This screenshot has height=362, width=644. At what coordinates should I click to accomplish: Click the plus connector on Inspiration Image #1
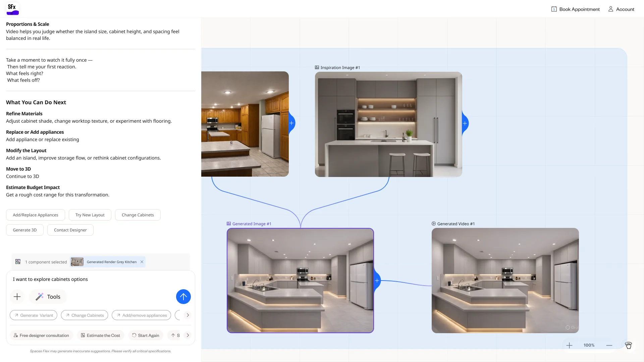click(x=465, y=123)
